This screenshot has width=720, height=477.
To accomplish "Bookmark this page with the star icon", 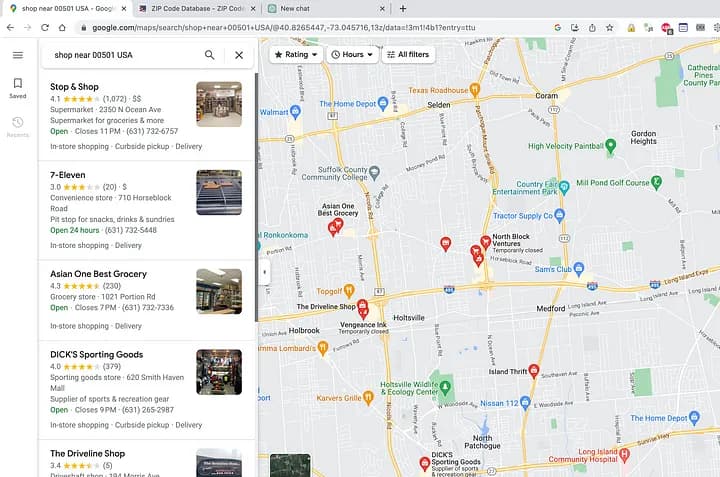I will coord(609,28).
